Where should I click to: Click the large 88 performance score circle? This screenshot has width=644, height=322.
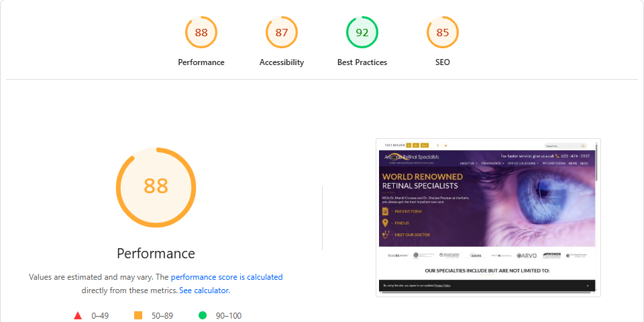[156, 186]
